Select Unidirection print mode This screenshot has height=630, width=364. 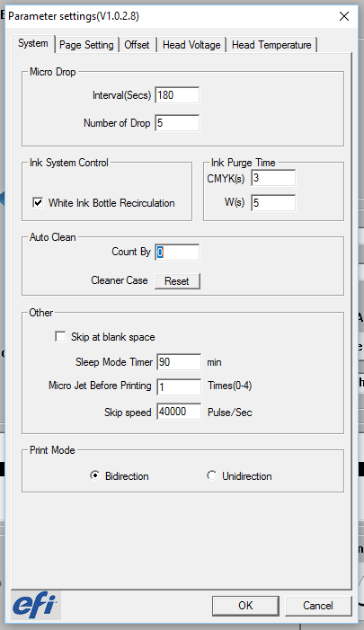pyautogui.click(x=212, y=475)
